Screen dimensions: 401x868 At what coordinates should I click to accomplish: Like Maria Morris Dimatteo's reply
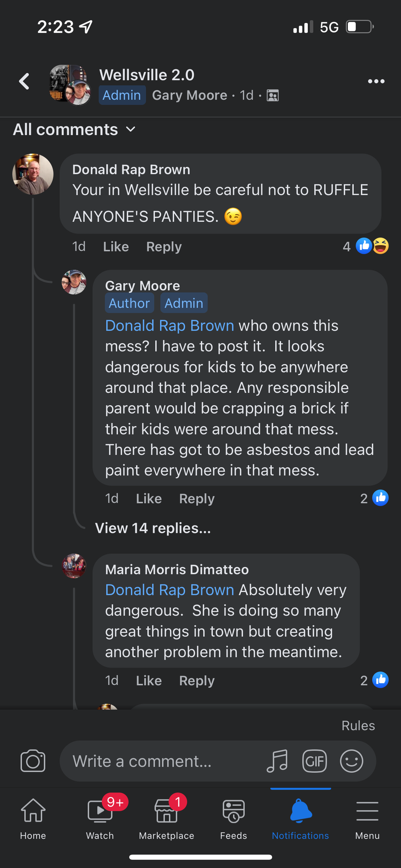point(149,681)
